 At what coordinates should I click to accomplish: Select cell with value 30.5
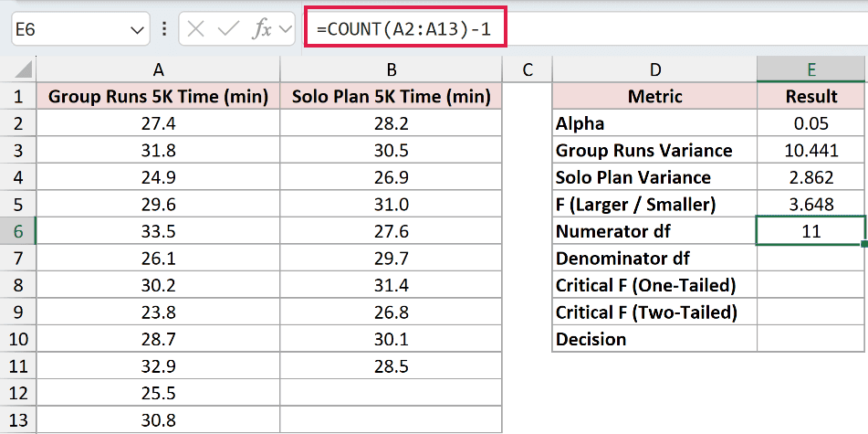pyautogui.click(x=392, y=150)
